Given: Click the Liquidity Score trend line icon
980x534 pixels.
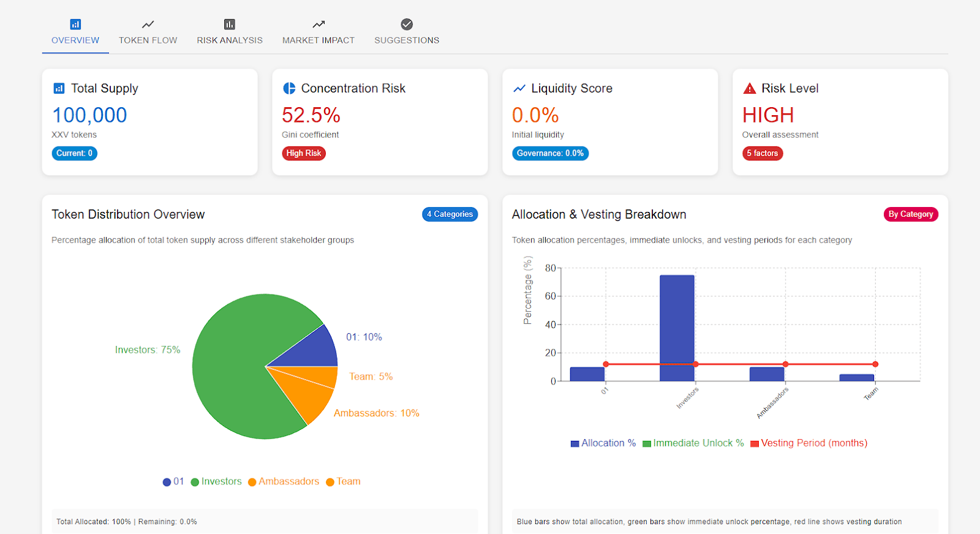Looking at the screenshot, I should [519, 88].
